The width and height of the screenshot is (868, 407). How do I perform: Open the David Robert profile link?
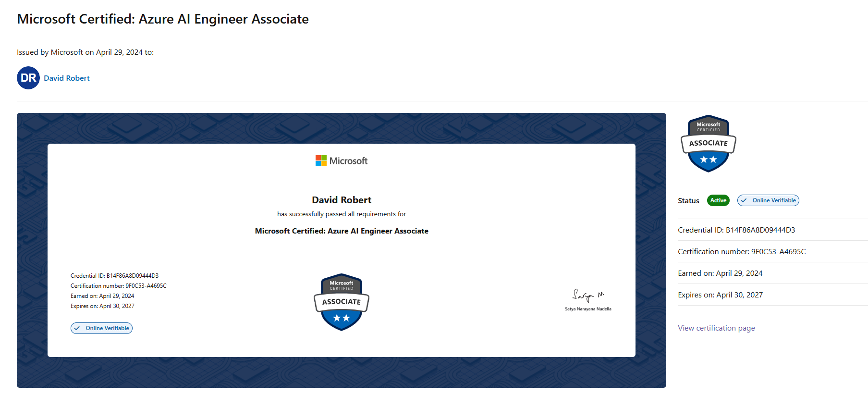tap(67, 78)
